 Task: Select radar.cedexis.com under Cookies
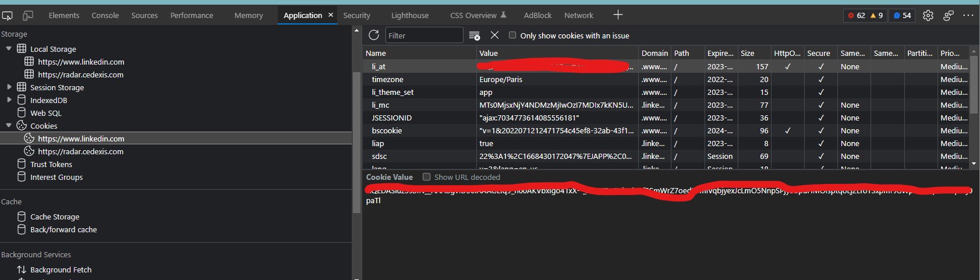[80, 151]
